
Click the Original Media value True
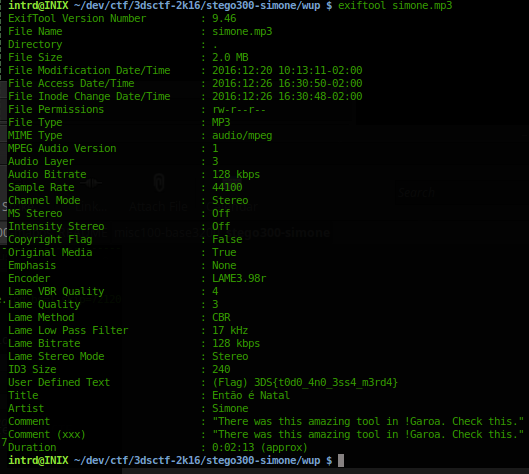(224, 252)
